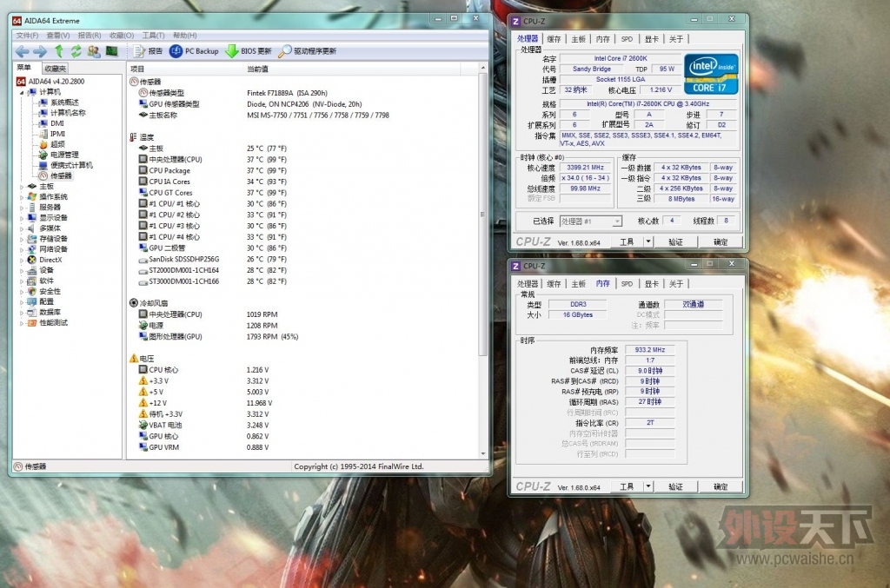The height and width of the screenshot is (588, 890).
Task: Click 验证 in CPU-Z processor window
Action: 675,241
